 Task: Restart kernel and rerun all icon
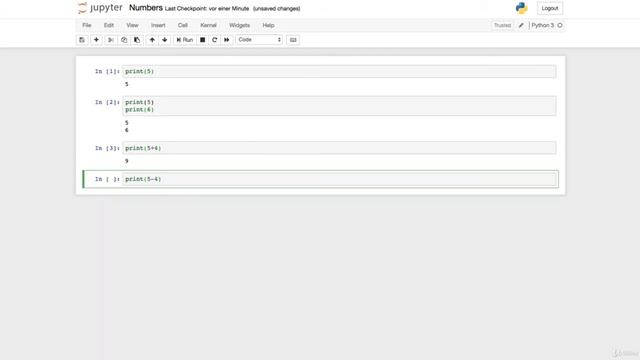227,40
